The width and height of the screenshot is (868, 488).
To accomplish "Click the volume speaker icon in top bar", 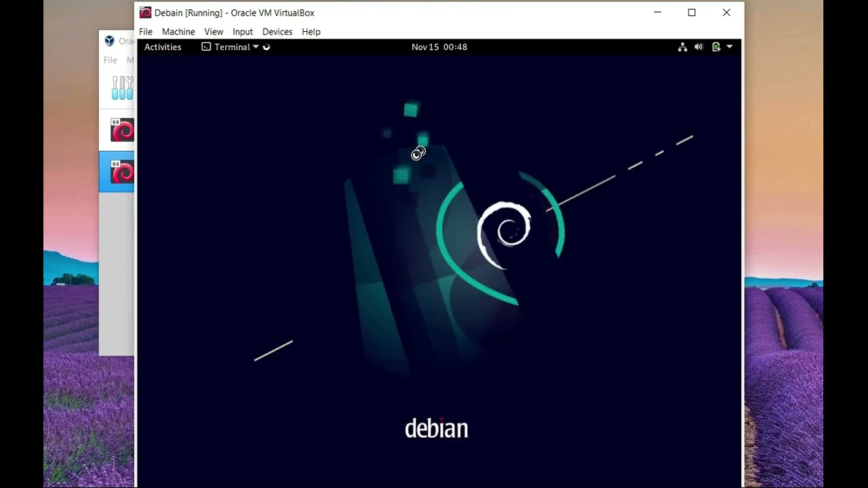I will pos(699,47).
